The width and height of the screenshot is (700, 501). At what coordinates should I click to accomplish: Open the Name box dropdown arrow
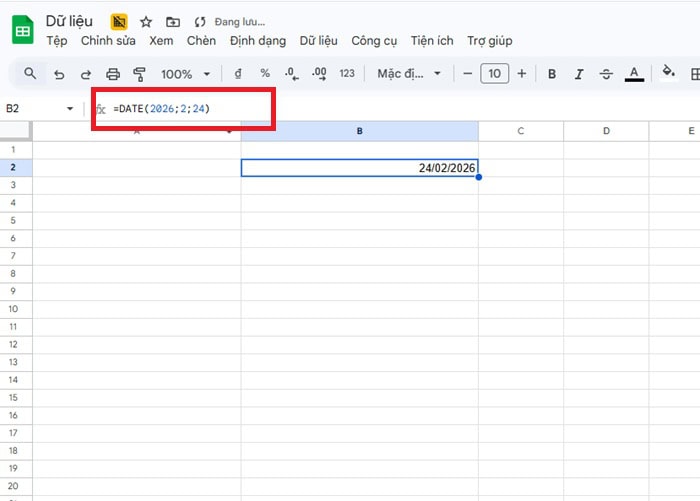[70, 108]
